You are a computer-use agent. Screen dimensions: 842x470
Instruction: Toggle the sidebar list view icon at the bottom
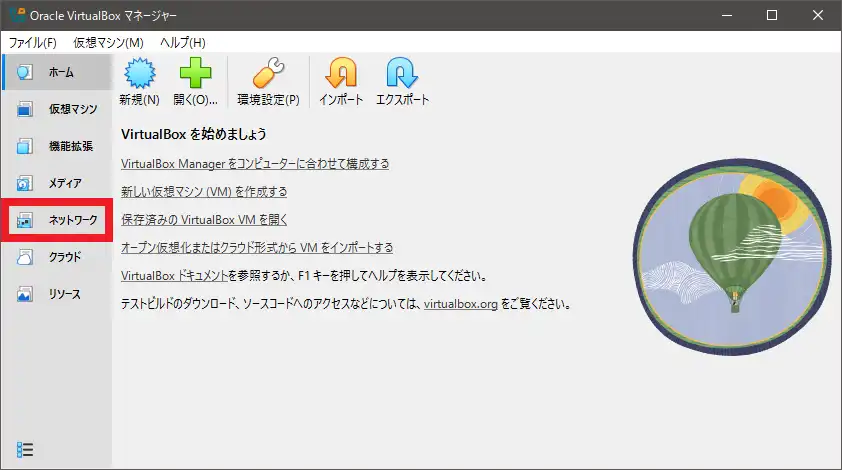click(25, 450)
